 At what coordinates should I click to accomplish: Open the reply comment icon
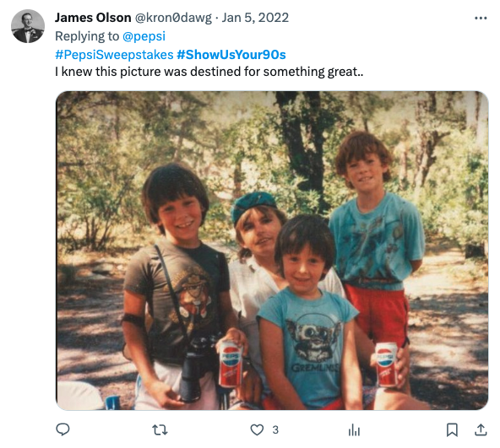click(x=62, y=429)
